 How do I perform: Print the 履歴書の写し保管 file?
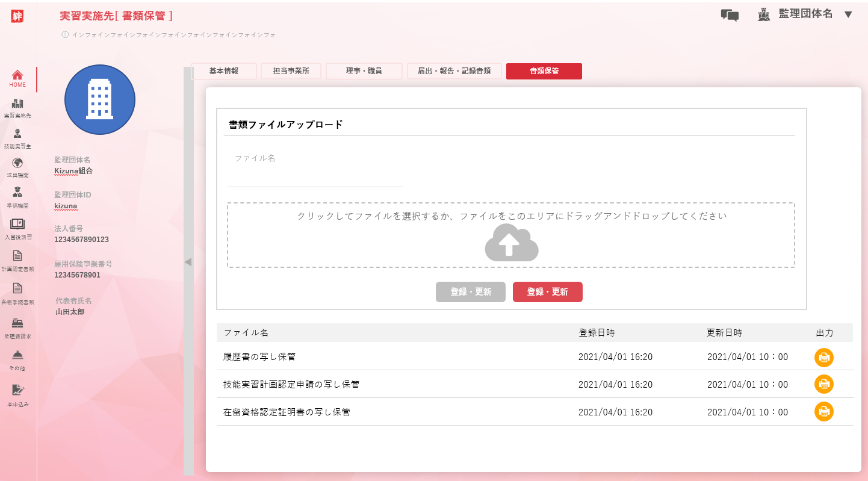point(823,357)
